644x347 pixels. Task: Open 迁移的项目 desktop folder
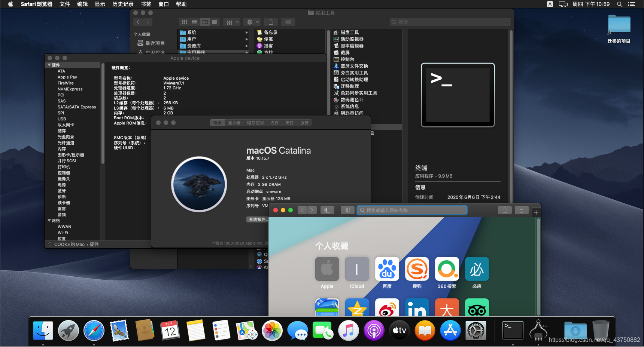pos(619,28)
